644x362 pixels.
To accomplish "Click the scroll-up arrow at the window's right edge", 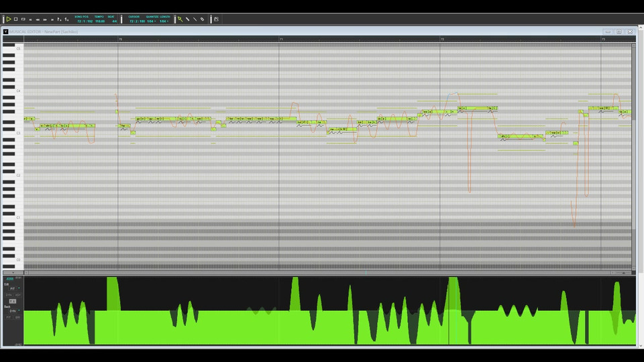I will [640, 28].
